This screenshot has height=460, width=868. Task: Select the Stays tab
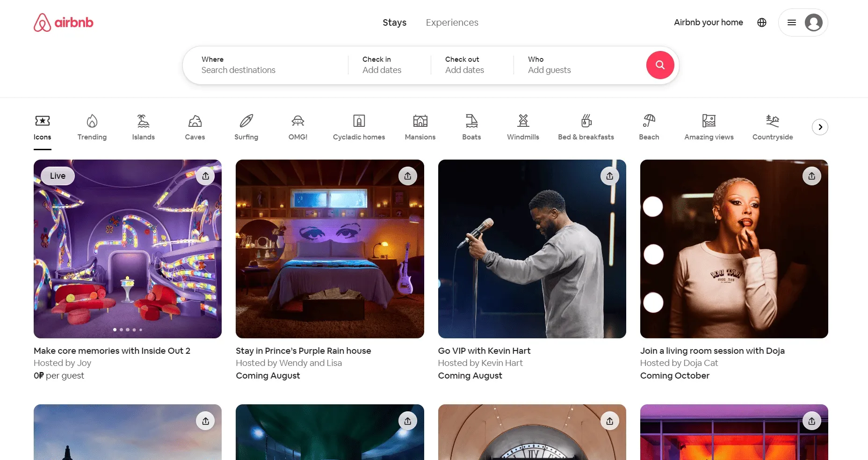(394, 22)
